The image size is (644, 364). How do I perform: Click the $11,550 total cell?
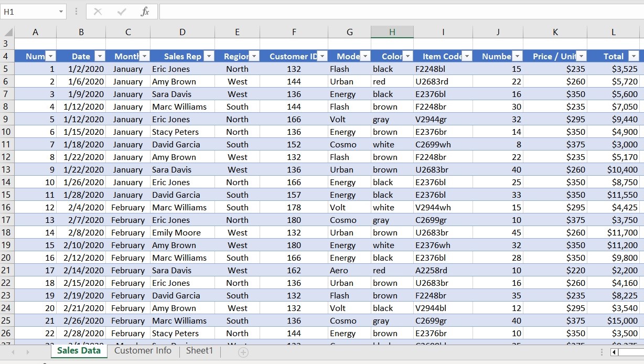point(613,195)
